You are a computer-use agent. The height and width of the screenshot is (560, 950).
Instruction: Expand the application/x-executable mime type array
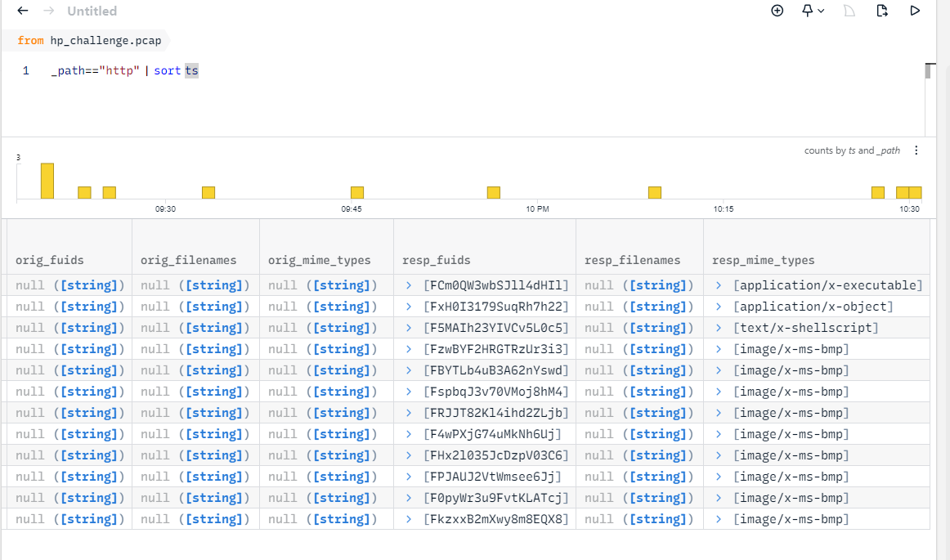(719, 285)
